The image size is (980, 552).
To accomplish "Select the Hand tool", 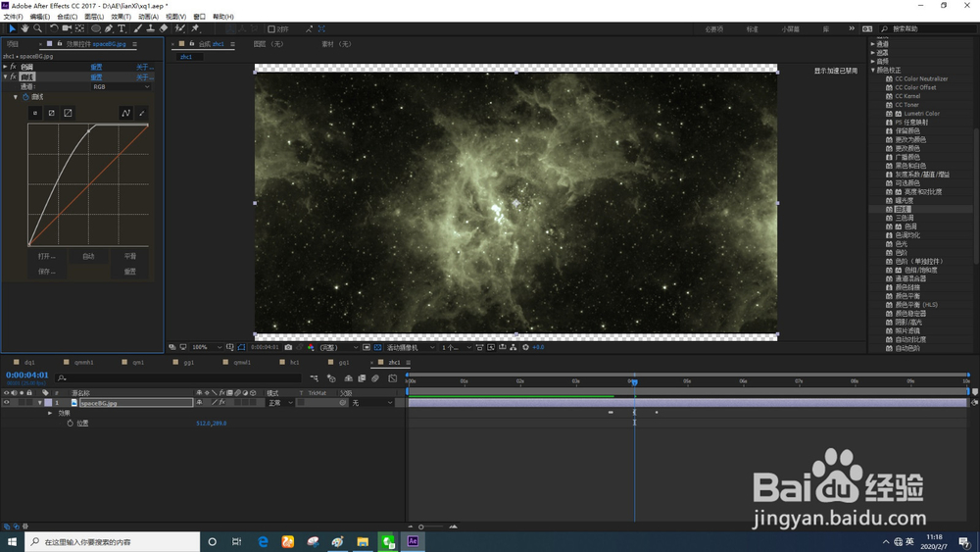I will click(x=25, y=28).
